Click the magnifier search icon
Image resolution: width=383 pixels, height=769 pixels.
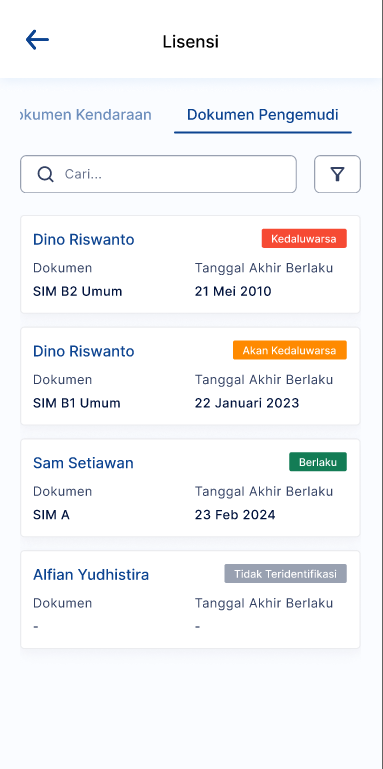(x=46, y=174)
